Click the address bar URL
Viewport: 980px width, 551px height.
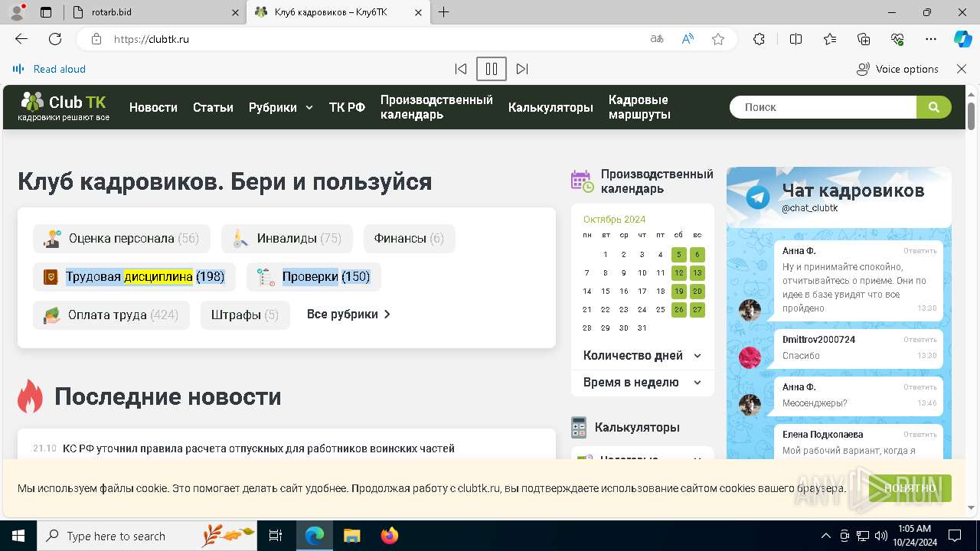(152, 39)
